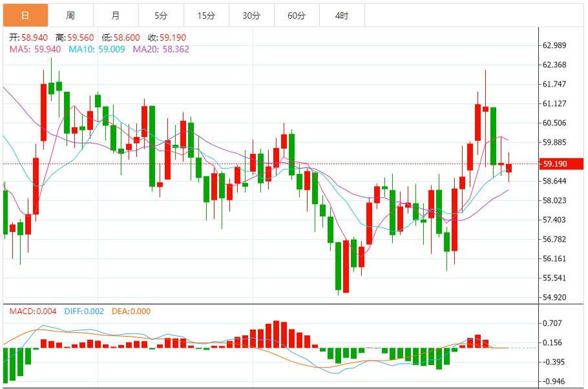Click the DIFF:0.002 indicator label
This screenshot has width=588, height=389.
point(84,311)
